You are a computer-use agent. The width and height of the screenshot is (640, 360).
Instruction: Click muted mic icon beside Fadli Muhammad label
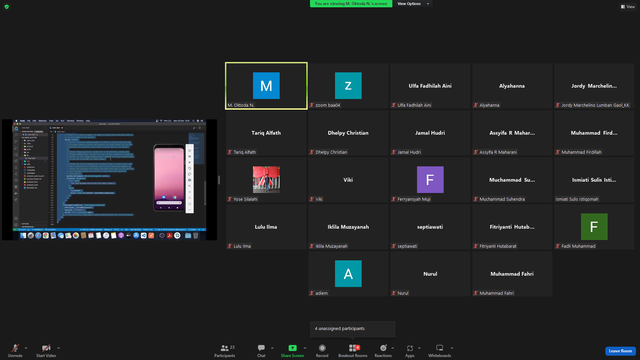558,246
